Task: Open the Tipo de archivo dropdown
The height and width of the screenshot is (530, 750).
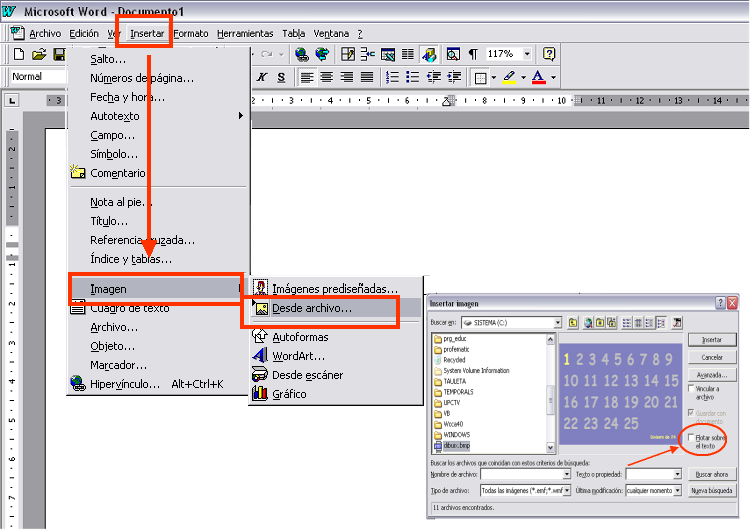Action: [x=567, y=490]
